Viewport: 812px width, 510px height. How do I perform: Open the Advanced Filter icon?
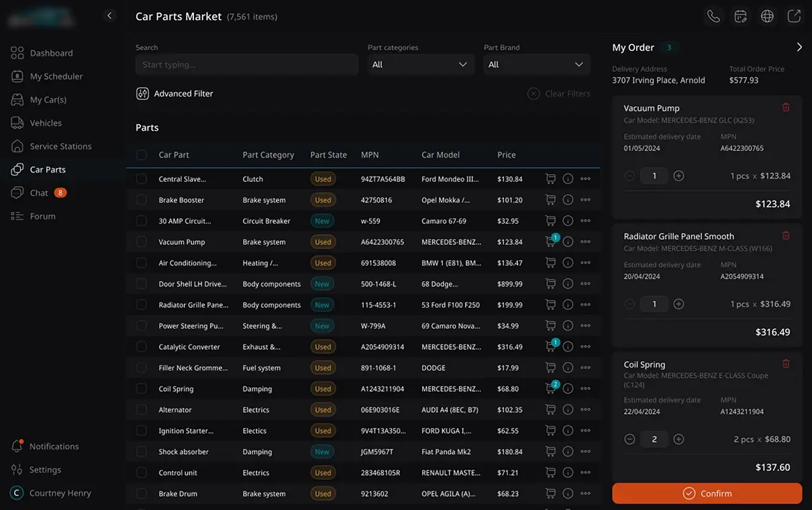[x=142, y=94]
